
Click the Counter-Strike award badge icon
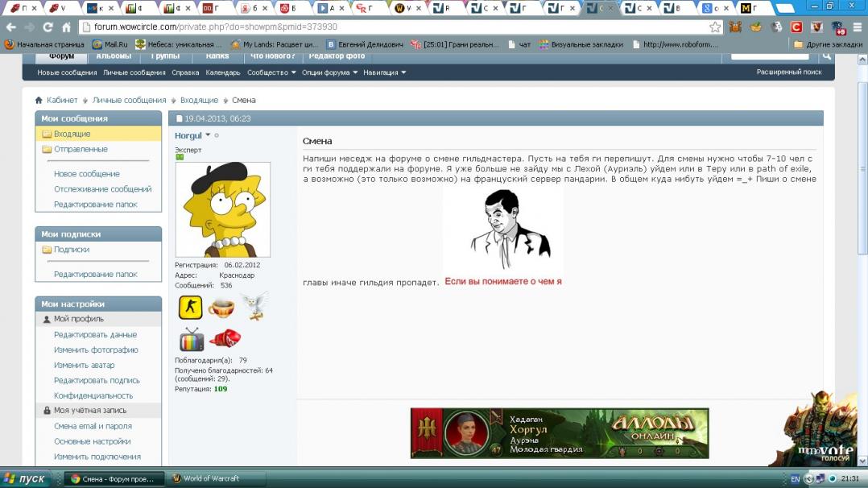click(x=191, y=308)
